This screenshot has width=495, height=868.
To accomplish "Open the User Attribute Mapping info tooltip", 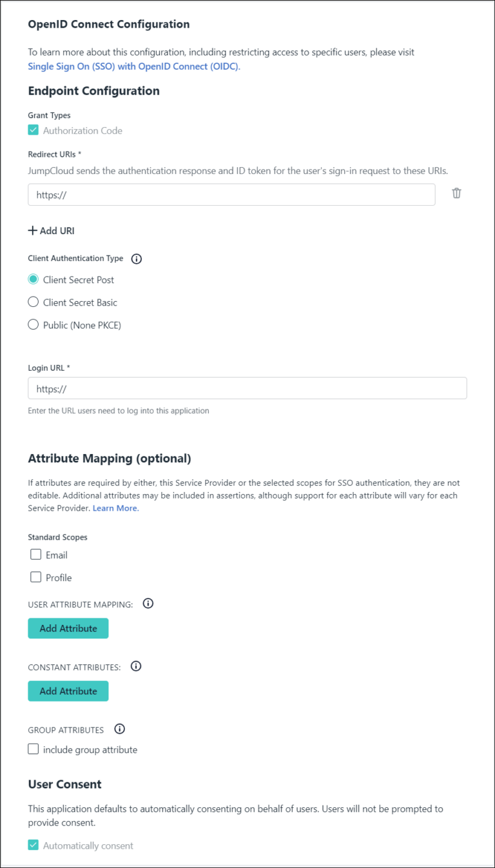I will pyautogui.click(x=148, y=604).
